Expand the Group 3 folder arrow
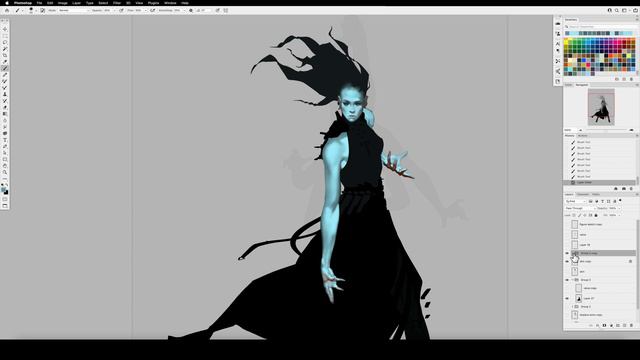This screenshot has width=640, height=360. 572,280
